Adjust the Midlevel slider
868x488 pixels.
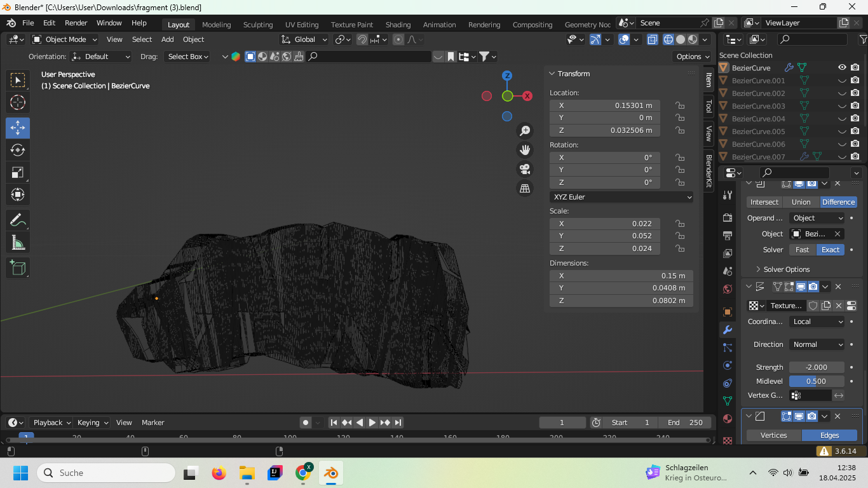tap(817, 381)
